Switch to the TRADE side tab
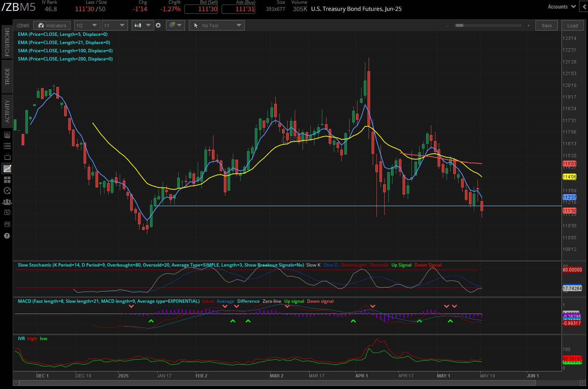Screen dimensions: 588x389 pos(7,76)
